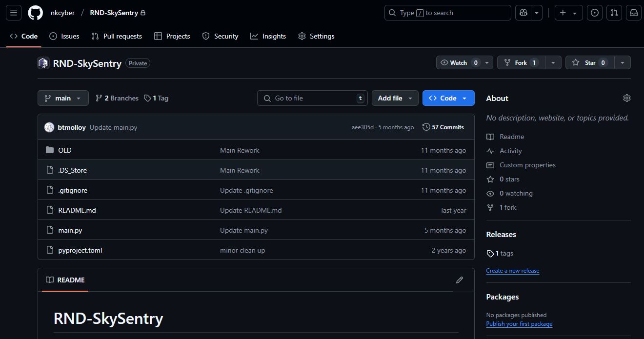The height and width of the screenshot is (339, 644).
Task: Jump to Readme from About sidebar
Action: click(x=505, y=137)
